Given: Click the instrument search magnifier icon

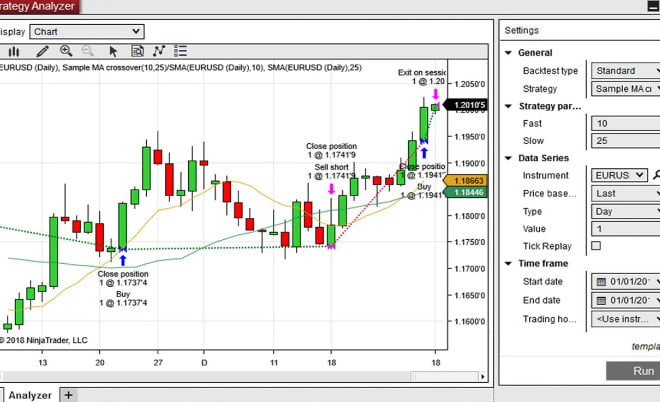Looking at the screenshot, I should tap(656, 175).
